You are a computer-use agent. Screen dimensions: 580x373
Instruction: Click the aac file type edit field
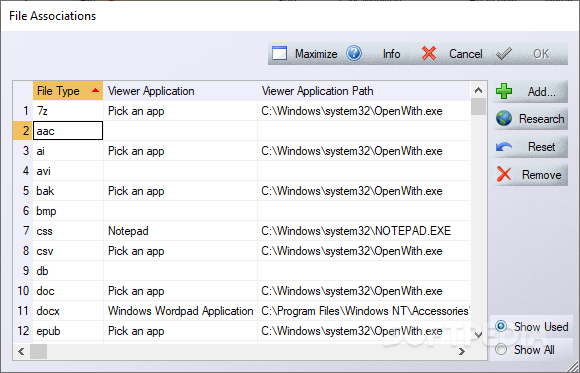coord(68,131)
